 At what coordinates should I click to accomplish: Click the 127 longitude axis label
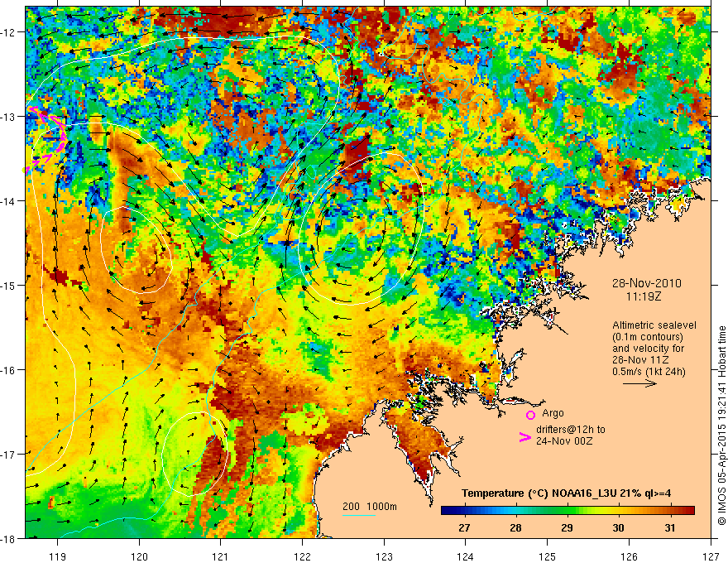coord(711,556)
